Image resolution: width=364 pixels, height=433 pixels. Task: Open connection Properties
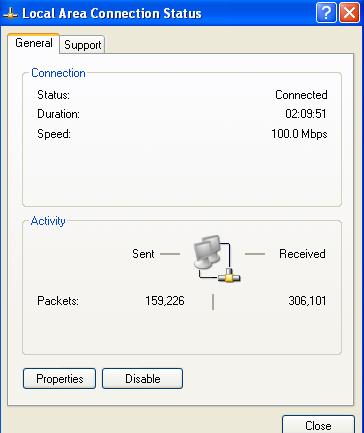[59, 378]
